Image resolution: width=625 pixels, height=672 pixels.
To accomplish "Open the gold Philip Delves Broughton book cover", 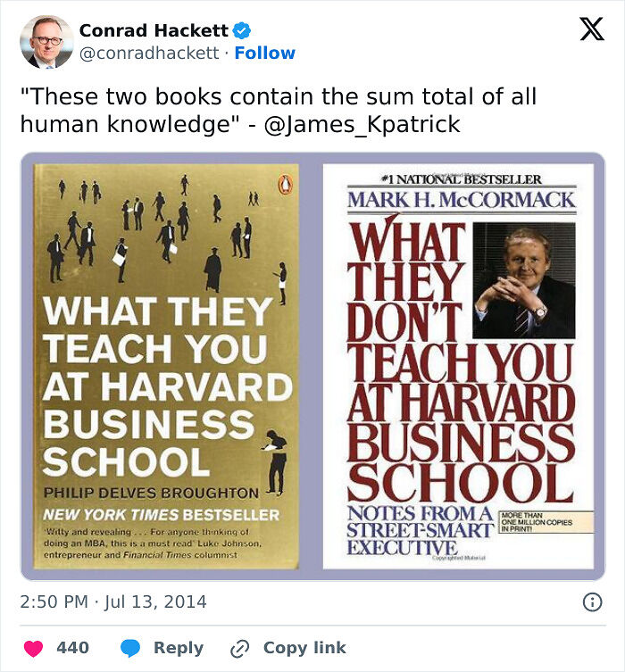I will pyautogui.click(x=166, y=366).
